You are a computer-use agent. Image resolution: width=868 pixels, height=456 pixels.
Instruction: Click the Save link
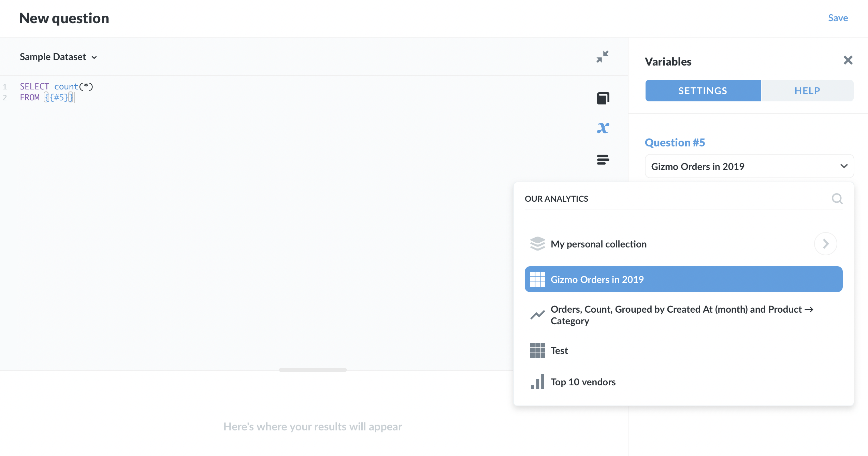(x=838, y=18)
